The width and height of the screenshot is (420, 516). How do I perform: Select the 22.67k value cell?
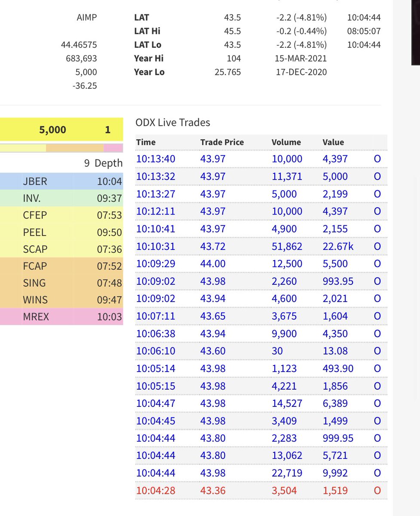click(339, 246)
